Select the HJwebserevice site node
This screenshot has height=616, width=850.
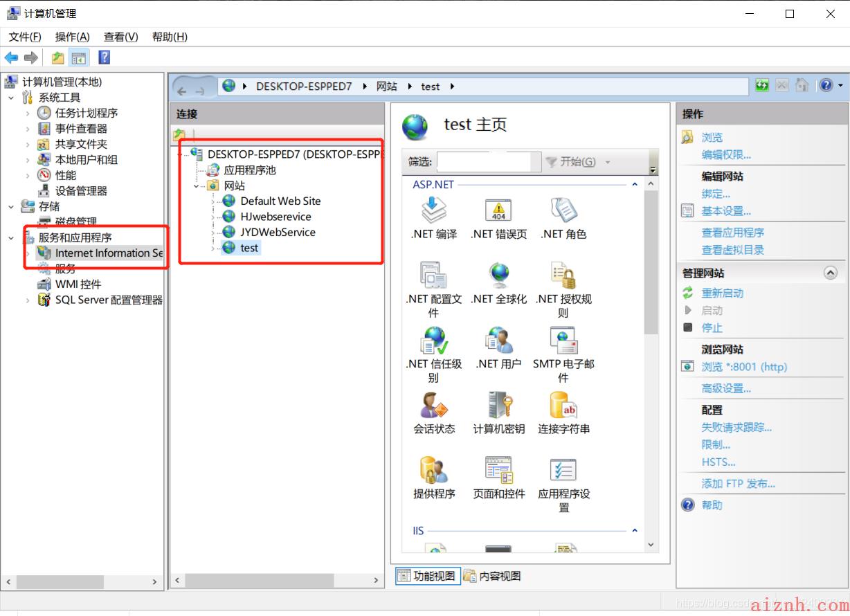pyautogui.click(x=275, y=217)
